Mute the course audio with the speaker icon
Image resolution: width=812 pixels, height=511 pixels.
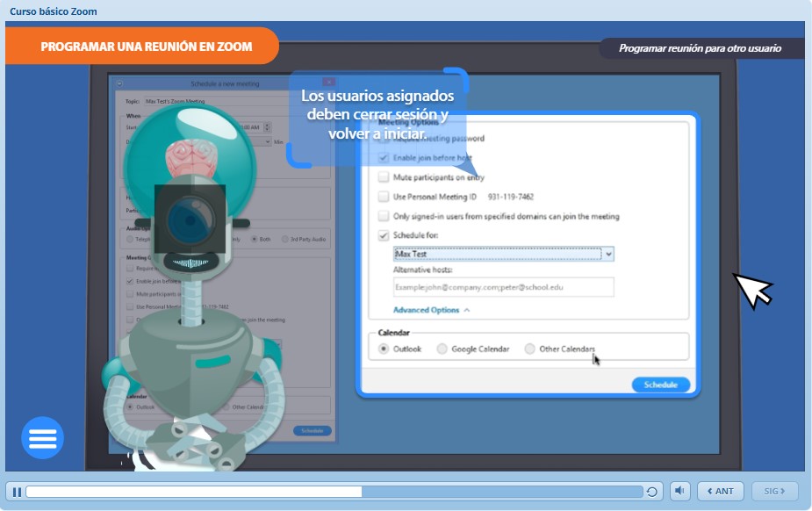point(680,491)
